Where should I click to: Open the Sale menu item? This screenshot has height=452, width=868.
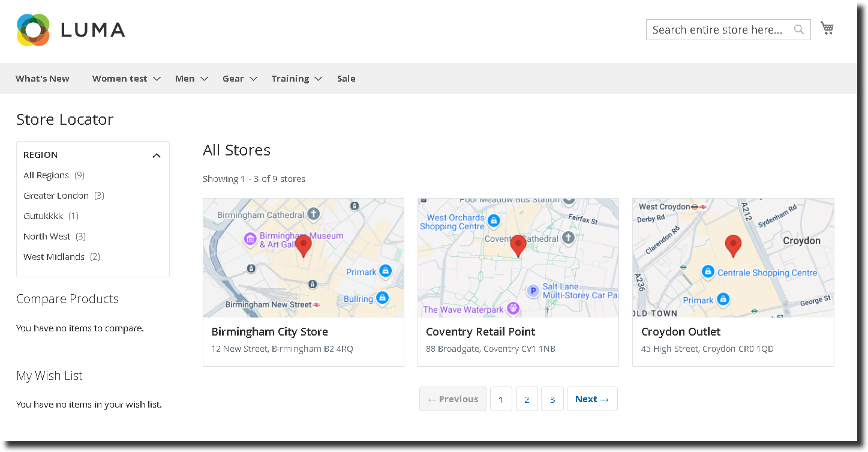tap(346, 79)
